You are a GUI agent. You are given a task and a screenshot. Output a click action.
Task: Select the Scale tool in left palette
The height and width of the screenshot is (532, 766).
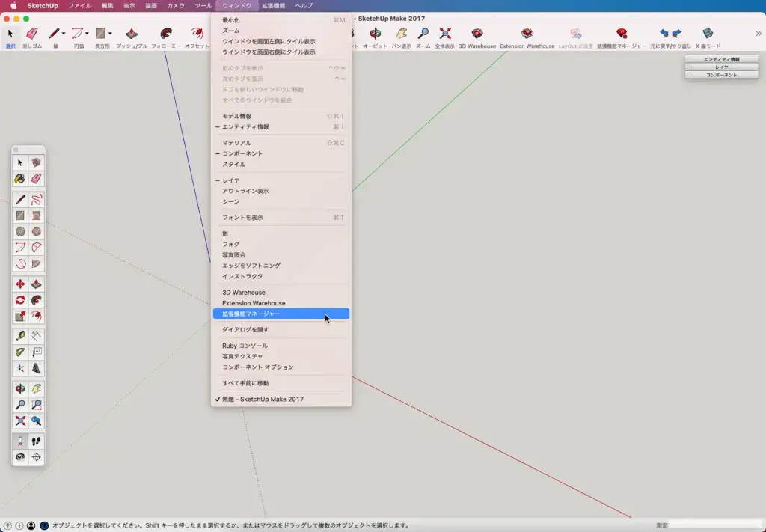20,317
